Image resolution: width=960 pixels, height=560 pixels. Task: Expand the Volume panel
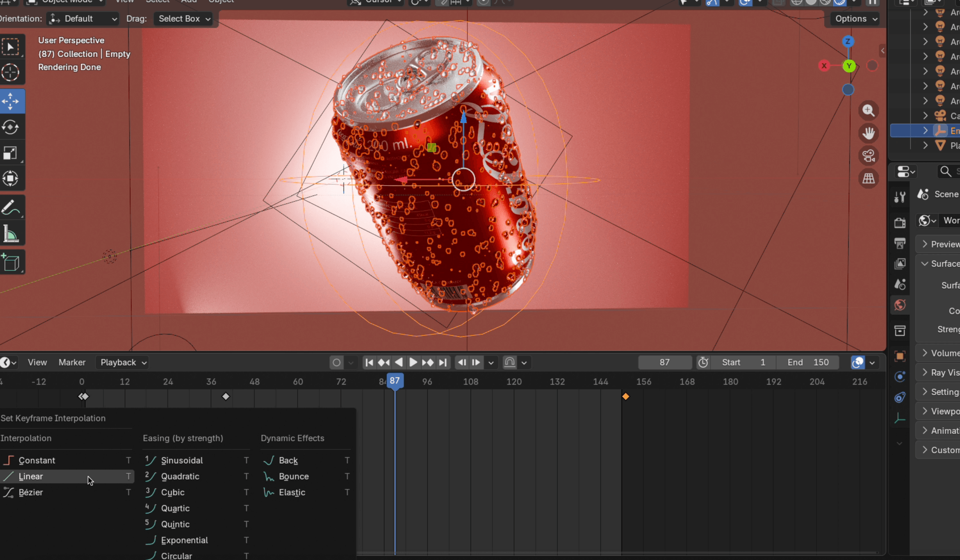[x=925, y=353]
